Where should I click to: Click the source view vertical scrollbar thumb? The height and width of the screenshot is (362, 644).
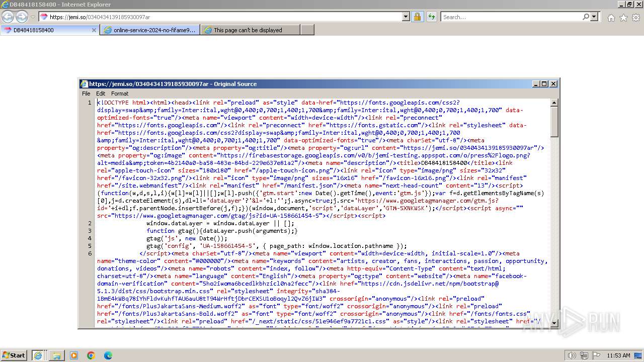pyautogui.click(x=554, y=121)
